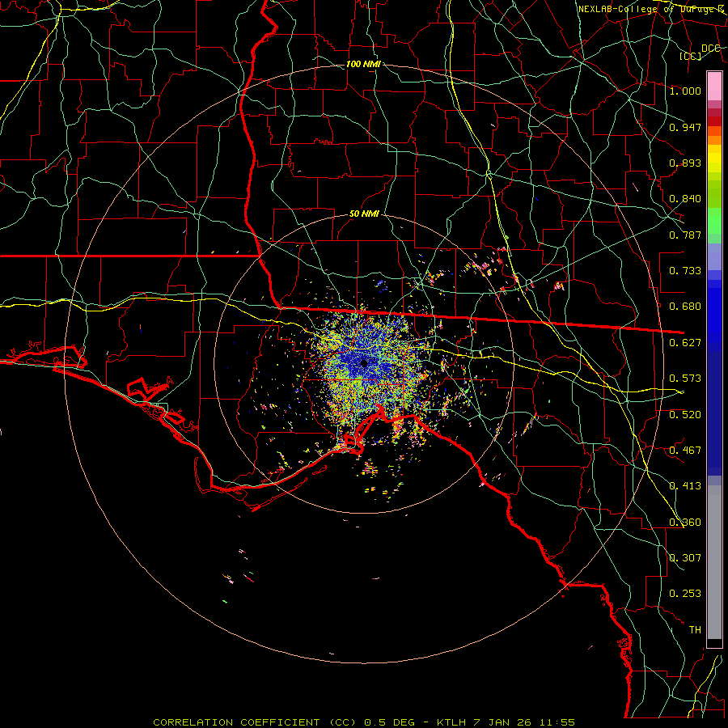Select the 0.733 scale value

[685, 271]
